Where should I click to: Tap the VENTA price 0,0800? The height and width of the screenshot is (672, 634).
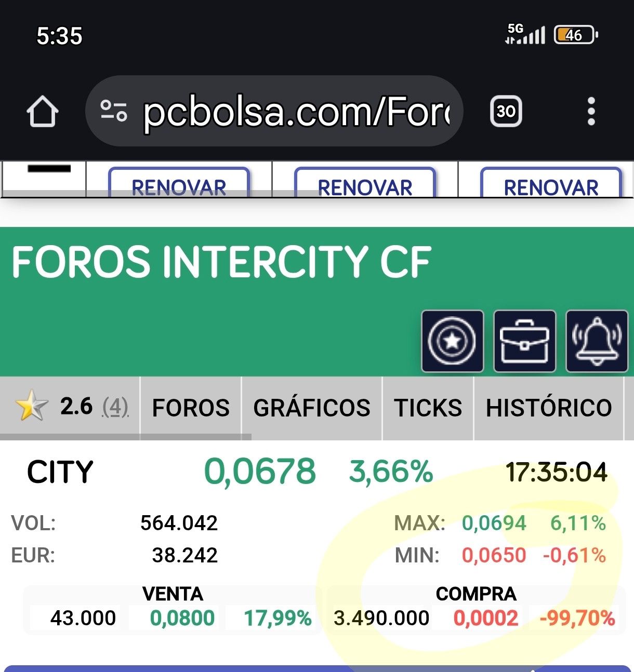click(182, 618)
